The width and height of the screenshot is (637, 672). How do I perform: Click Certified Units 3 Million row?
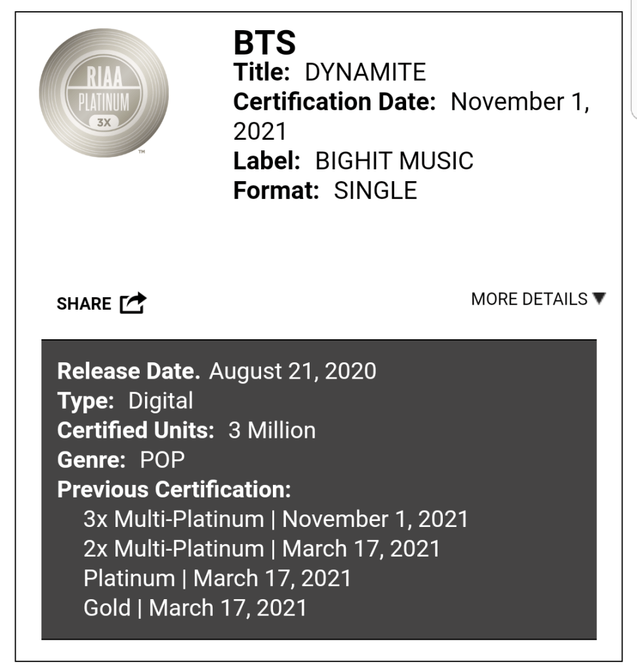click(x=186, y=430)
